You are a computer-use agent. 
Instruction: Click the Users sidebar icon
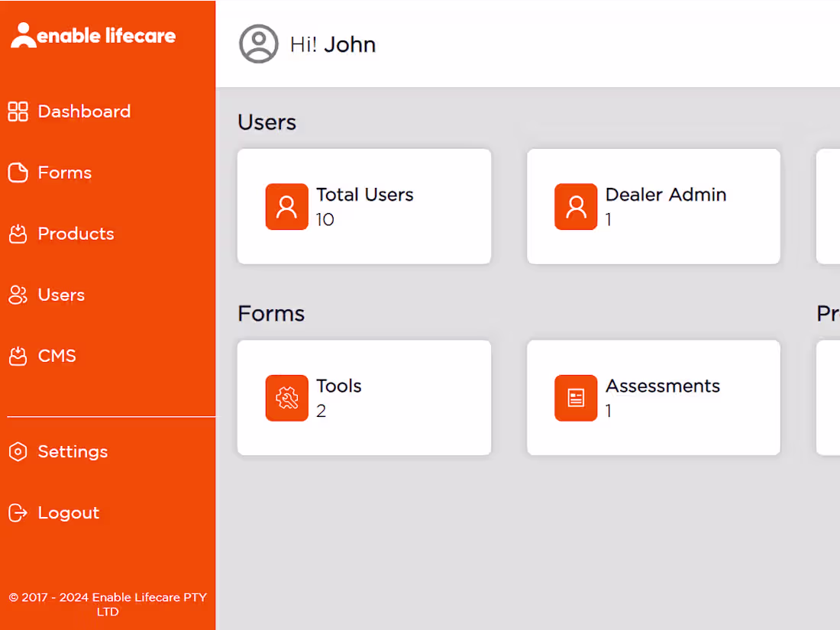point(18,295)
